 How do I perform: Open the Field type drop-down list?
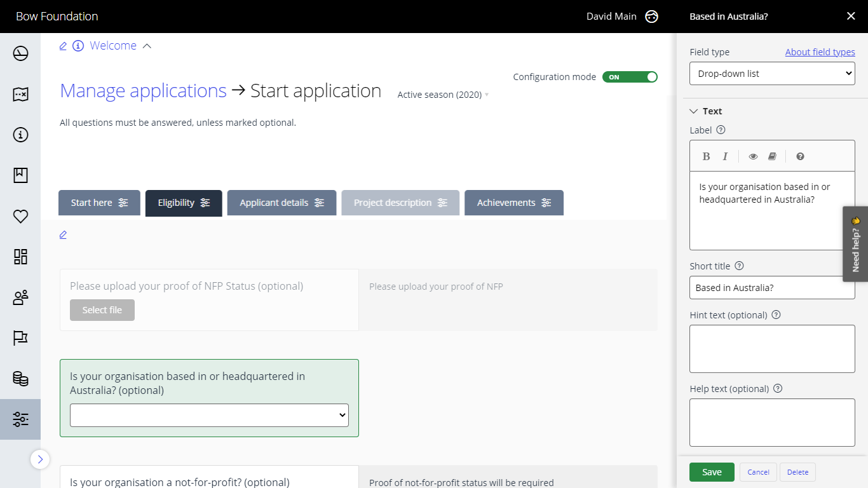coord(772,74)
